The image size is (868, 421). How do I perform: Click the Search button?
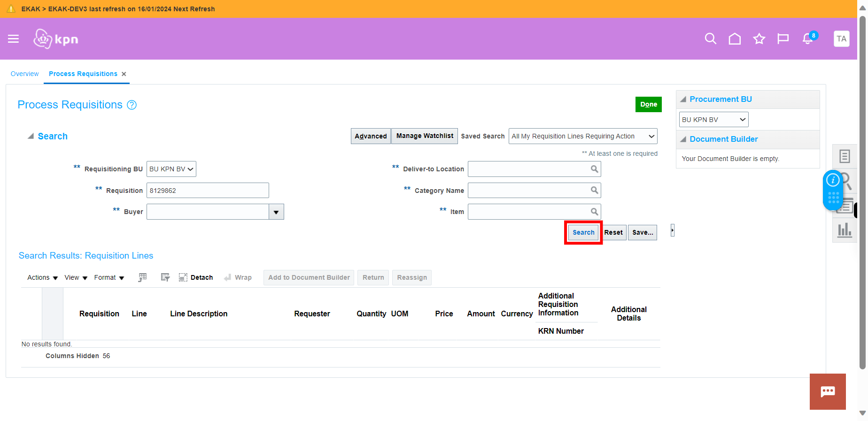click(x=583, y=232)
